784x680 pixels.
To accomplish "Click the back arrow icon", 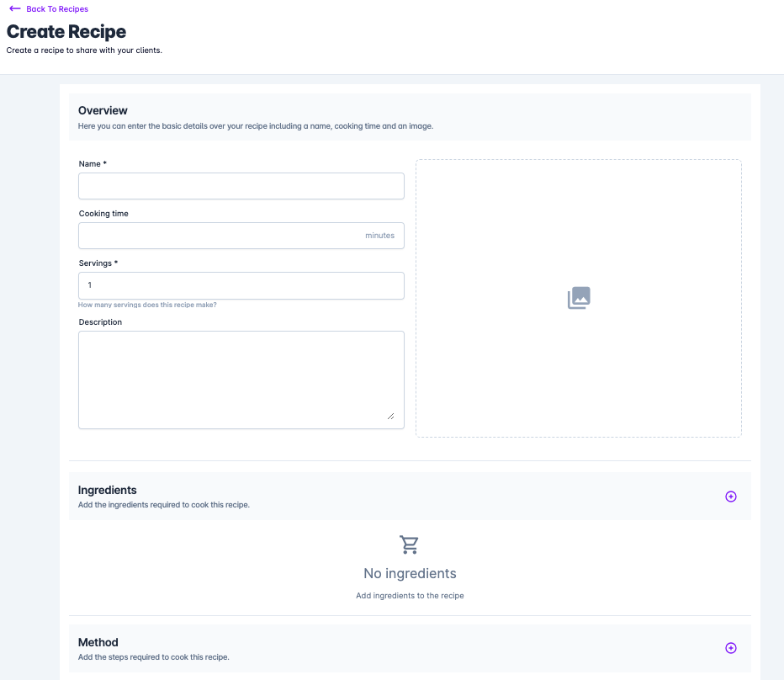I will (15, 8).
